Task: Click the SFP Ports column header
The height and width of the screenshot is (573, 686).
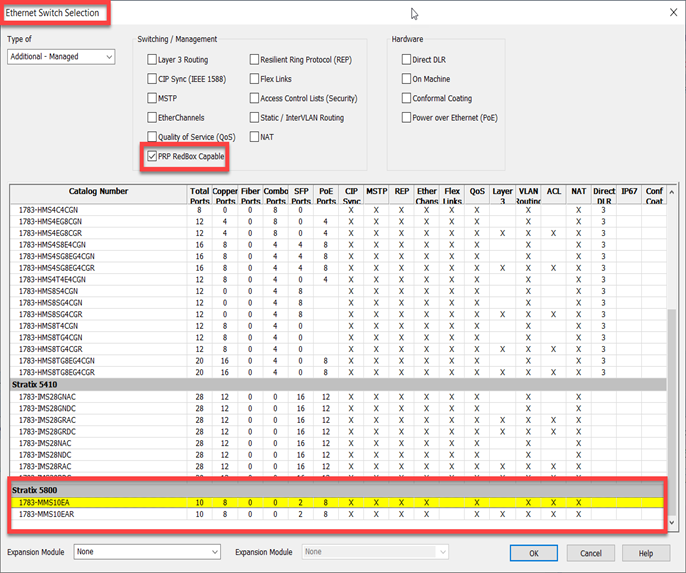Action: click(x=301, y=195)
